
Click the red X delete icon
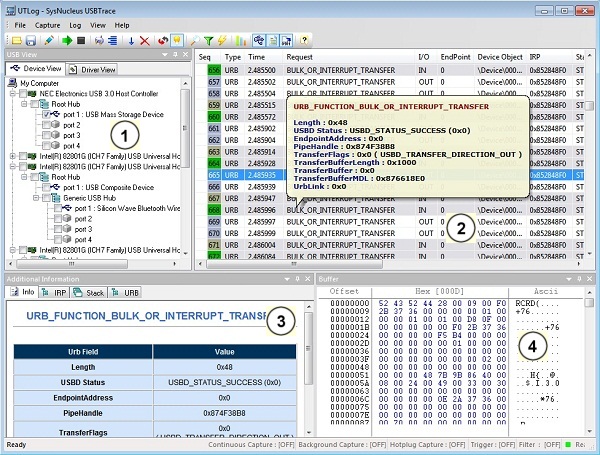[146, 40]
